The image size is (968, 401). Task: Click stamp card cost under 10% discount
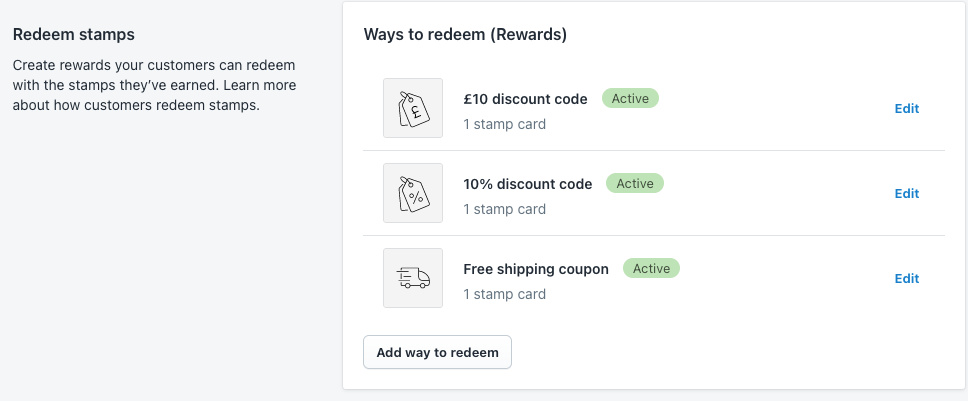click(x=504, y=209)
